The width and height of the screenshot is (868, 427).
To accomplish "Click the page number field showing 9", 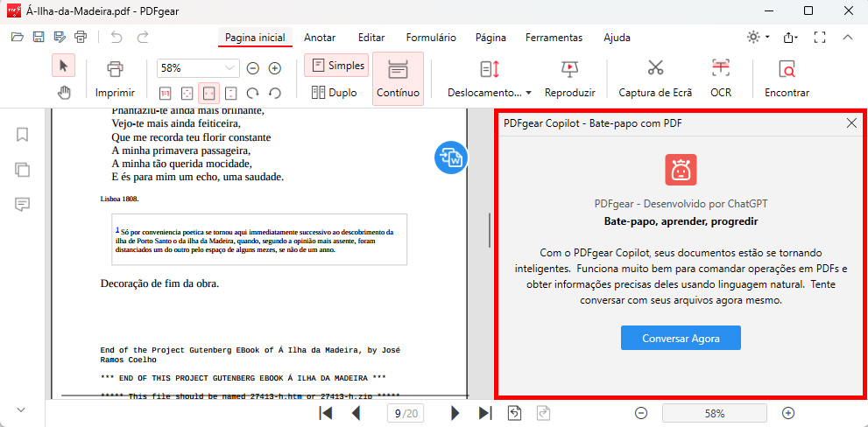I will tap(406, 413).
